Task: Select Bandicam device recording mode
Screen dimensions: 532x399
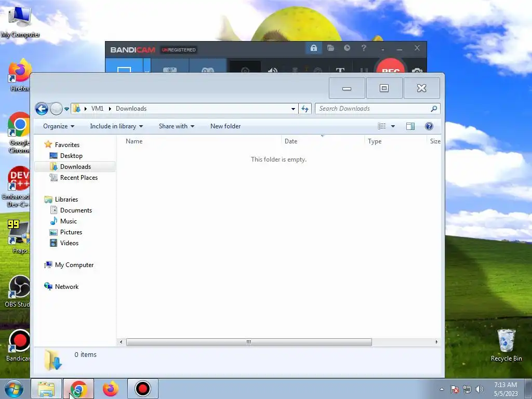Action: tap(170, 66)
